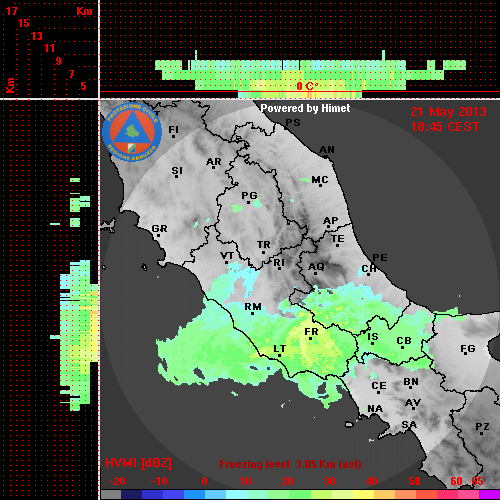This screenshot has width=500, height=500.
Task: Click the magenta 65 dBZ color swatch
Action: pos(489,494)
